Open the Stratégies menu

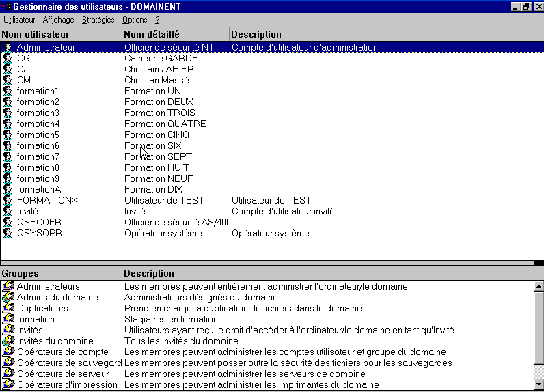pyautogui.click(x=98, y=20)
